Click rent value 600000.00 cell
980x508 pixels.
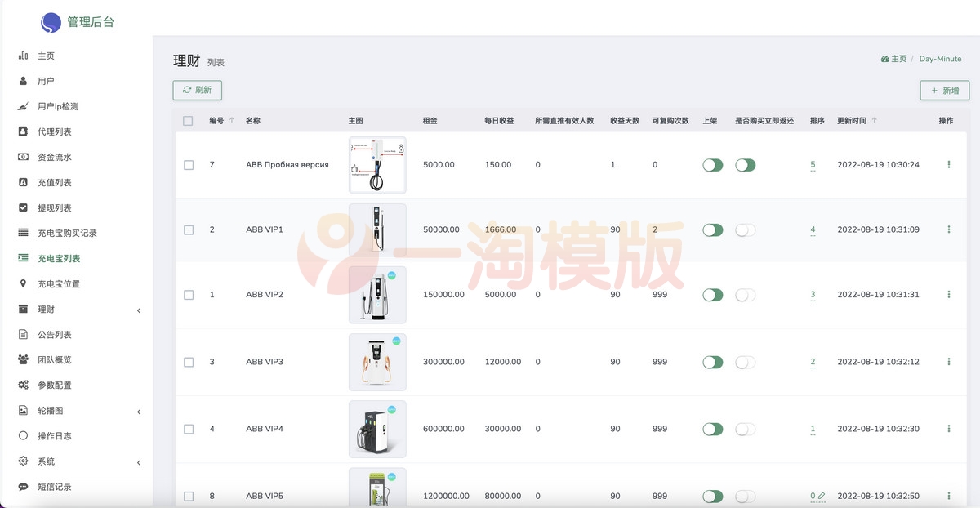click(x=443, y=429)
